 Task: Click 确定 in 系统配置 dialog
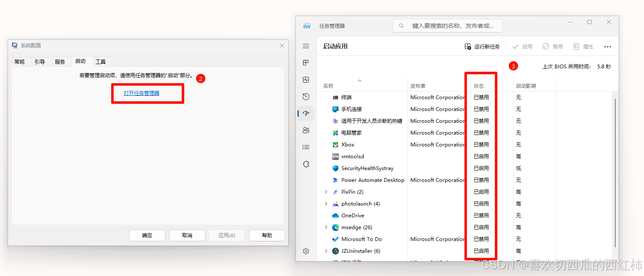pos(147,235)
